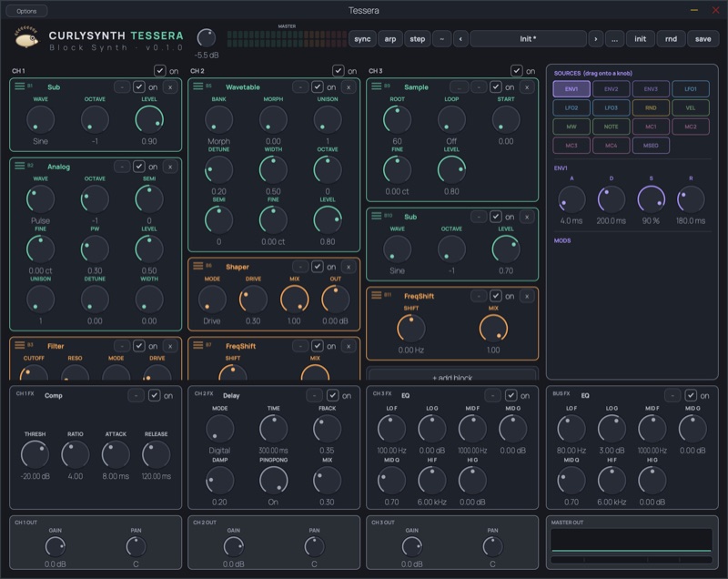Click the sync button
Screen dimensions: 728x579
pyautogui.click(x=362, y=39)
